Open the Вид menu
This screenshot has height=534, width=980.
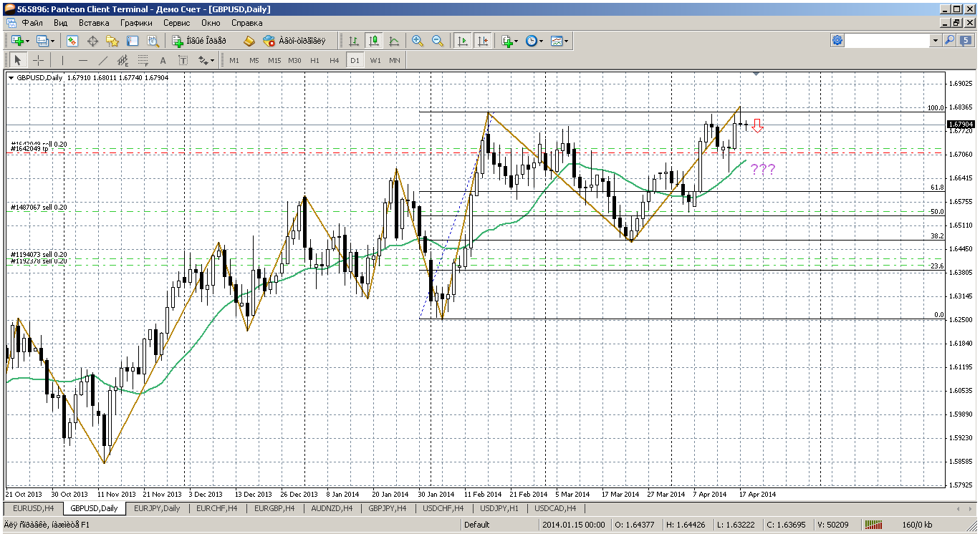[61, 23]
